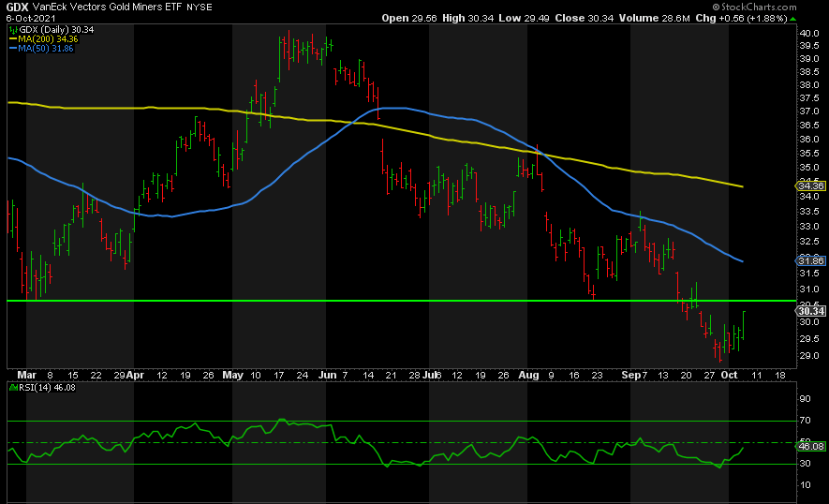Click the 32.5 price axis label
Image resolution: width=829 pixels, height=504 pixels.
(x=809, y=242)
